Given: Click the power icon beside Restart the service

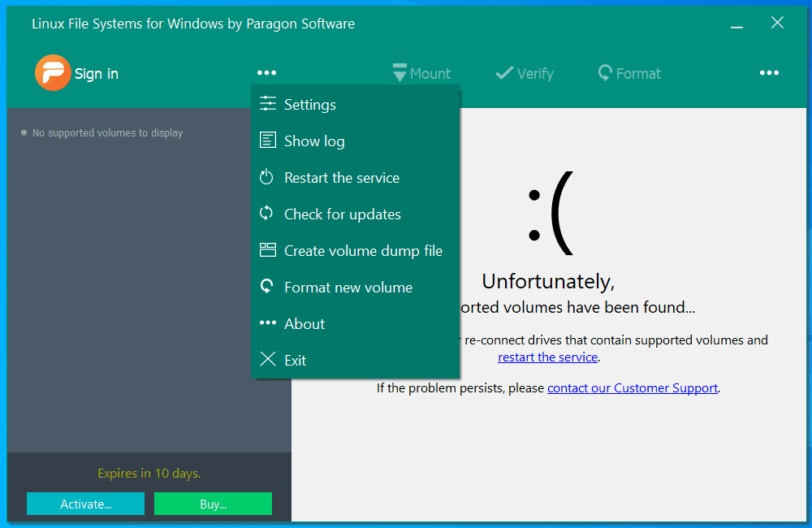Looking at the screenshot, I should click(266, 177).
